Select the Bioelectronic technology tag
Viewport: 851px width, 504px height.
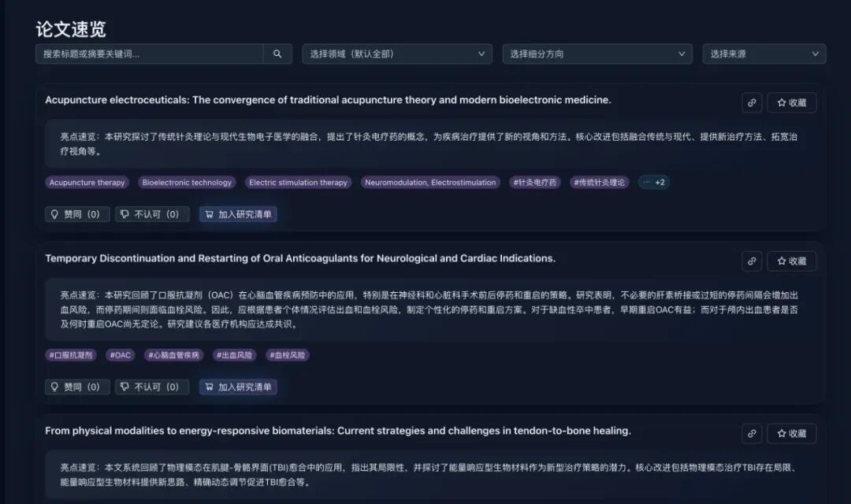[x=187, y=182]
